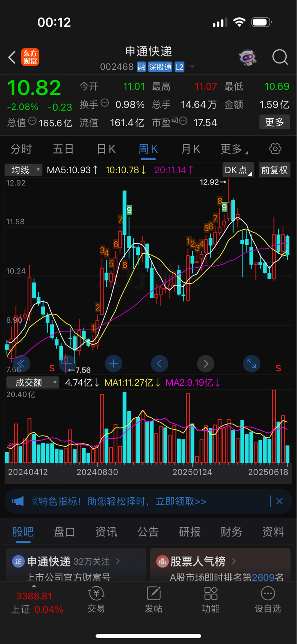Switch to 分时 chart tab
The height and width of the screenshot is (644, 297).
pos(21,149)
